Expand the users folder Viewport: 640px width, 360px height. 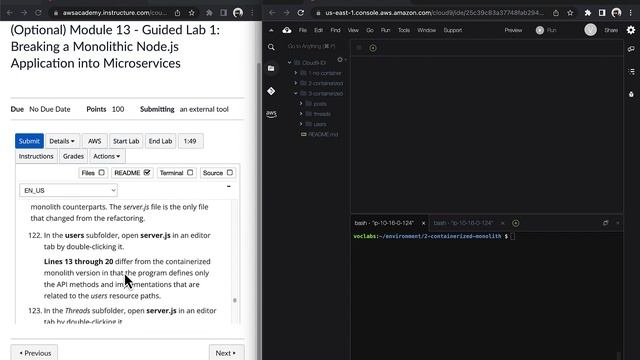(301, 124)
